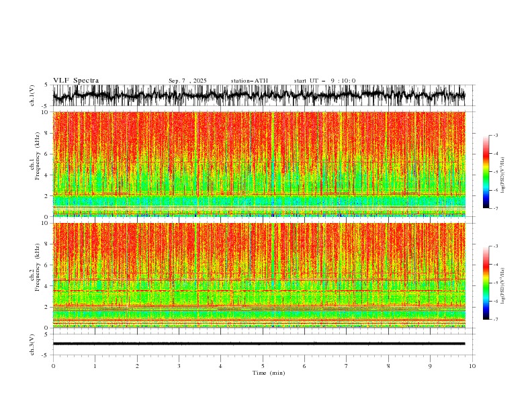Select the ch.3(V) axis label
The width and height of the screenshot is (532, 411).
[32, 345]
